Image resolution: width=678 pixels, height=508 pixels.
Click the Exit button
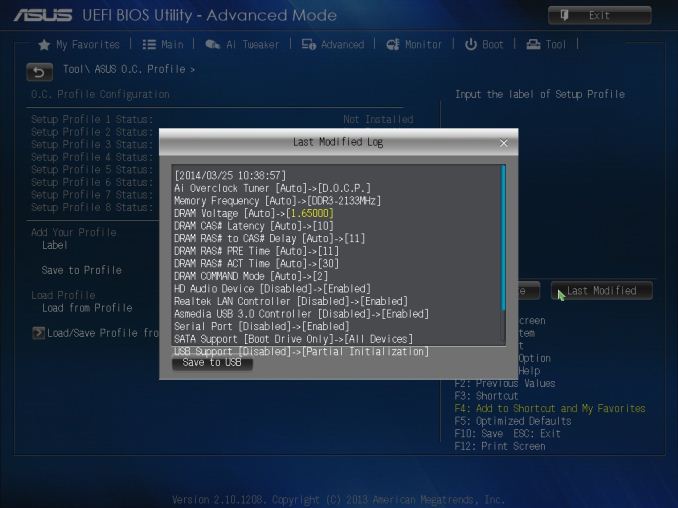point(599,16)
